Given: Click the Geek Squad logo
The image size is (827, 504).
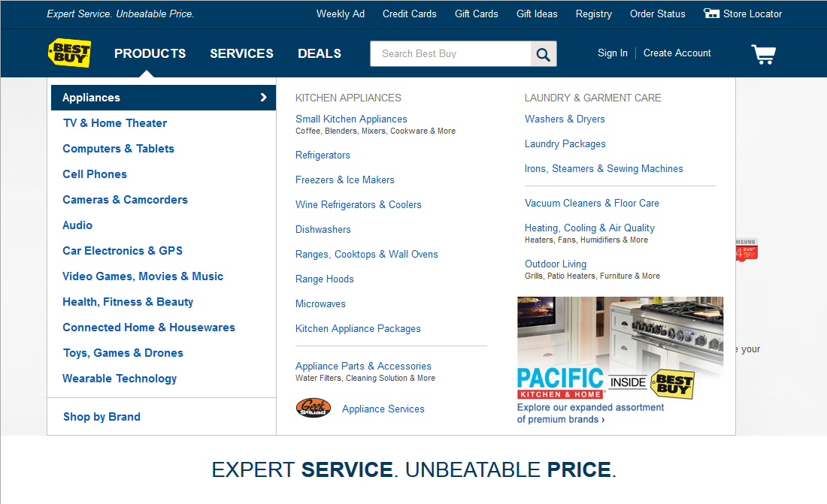Looking at the screenshot, I should pos(314,408).
